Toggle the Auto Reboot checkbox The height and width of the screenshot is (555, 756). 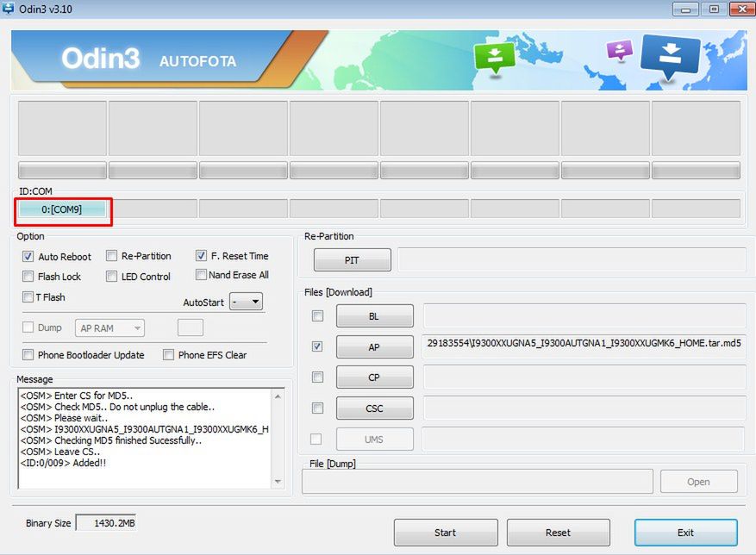(x=28, y=257)
